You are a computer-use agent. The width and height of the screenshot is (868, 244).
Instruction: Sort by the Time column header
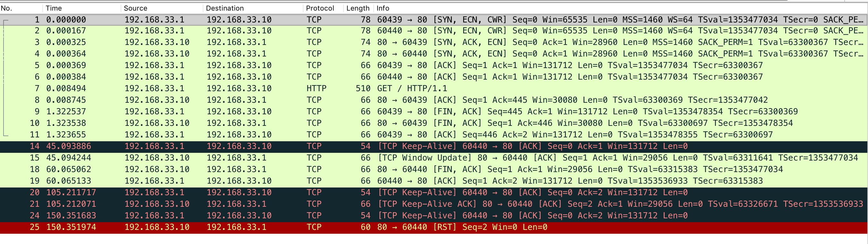81,8
